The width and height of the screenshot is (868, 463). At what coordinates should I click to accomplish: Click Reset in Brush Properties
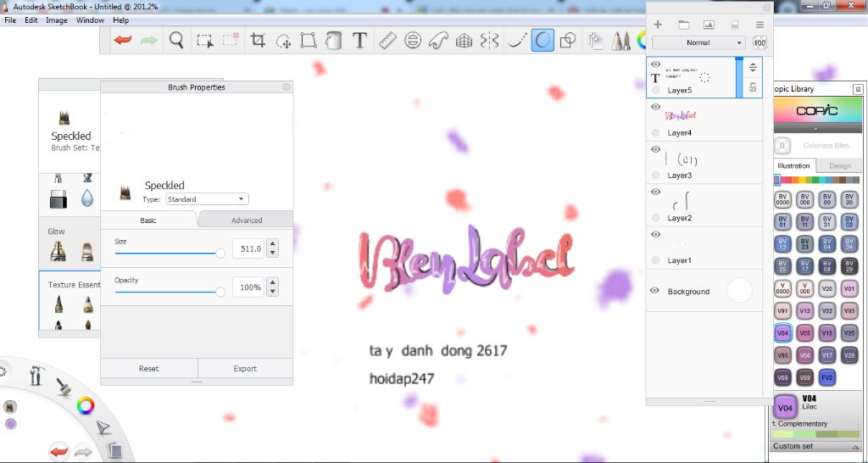coord(149,368)
